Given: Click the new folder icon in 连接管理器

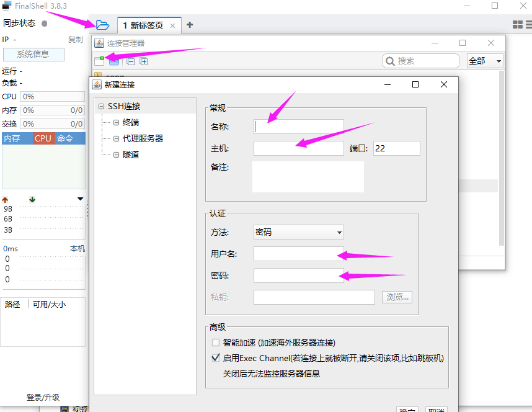Looking at the screenshot, I should tap(114, 61).
